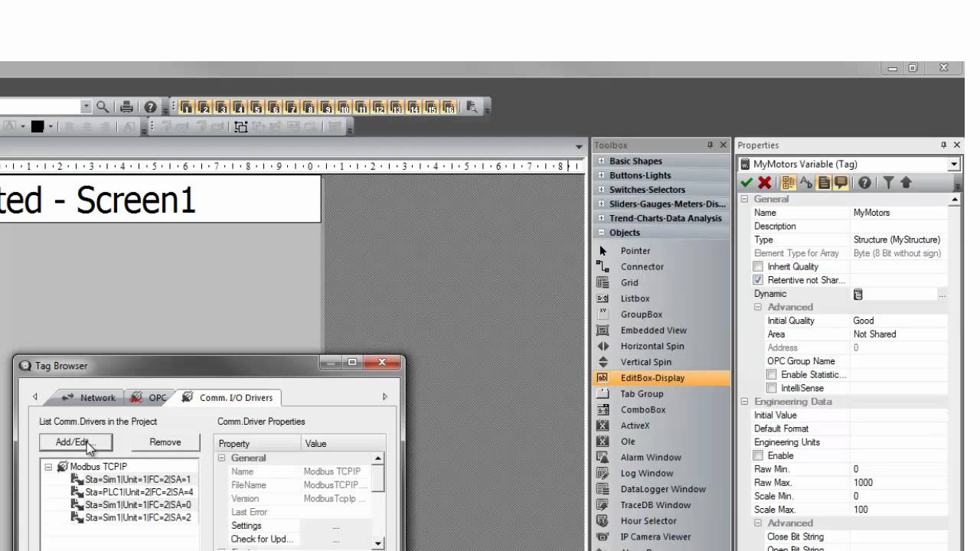980x551 pixels.
Task: Toggle categorized view icon in Properties toolbar
Action: [x=788, y=183]
